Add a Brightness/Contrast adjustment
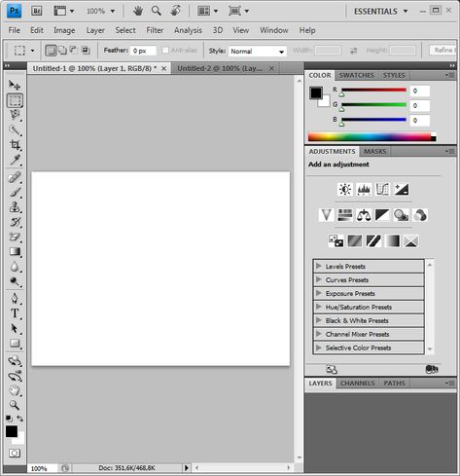Screen dimensions: 460x476 [345, 189]
